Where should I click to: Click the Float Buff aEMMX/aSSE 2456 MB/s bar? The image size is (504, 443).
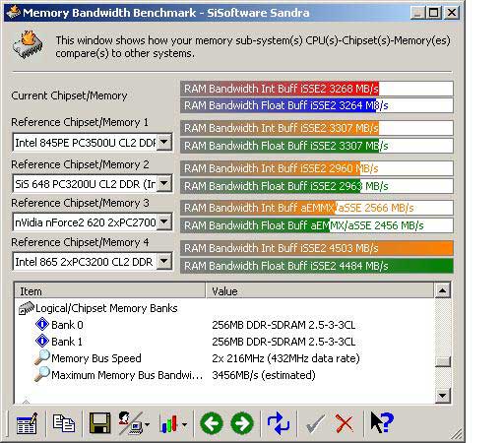pyautogui.click(x=317, y=225)
